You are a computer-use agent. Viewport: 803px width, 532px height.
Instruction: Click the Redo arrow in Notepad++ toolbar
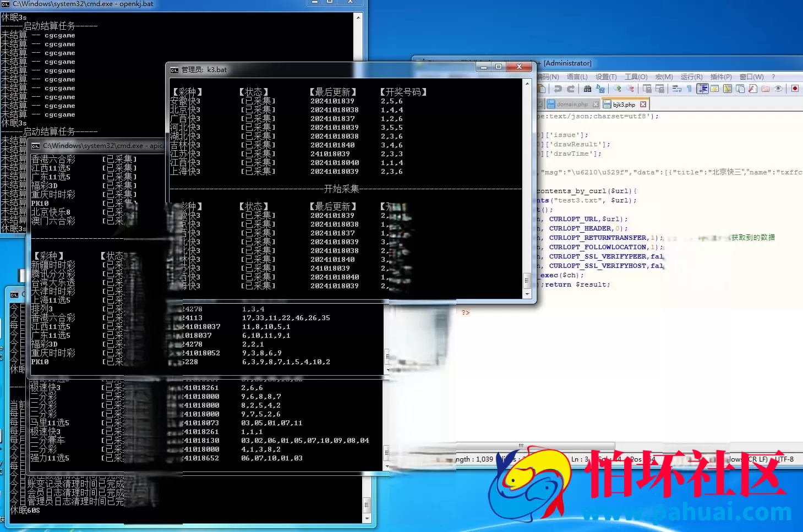[571, 89]
